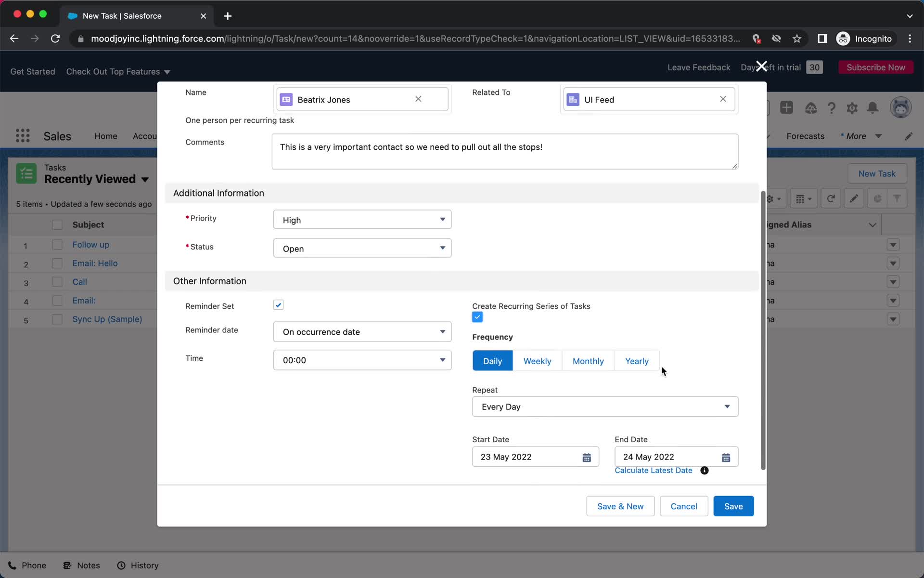Select the Email: Hello row checkbox

pyautogui.click(x=57, y=263)
